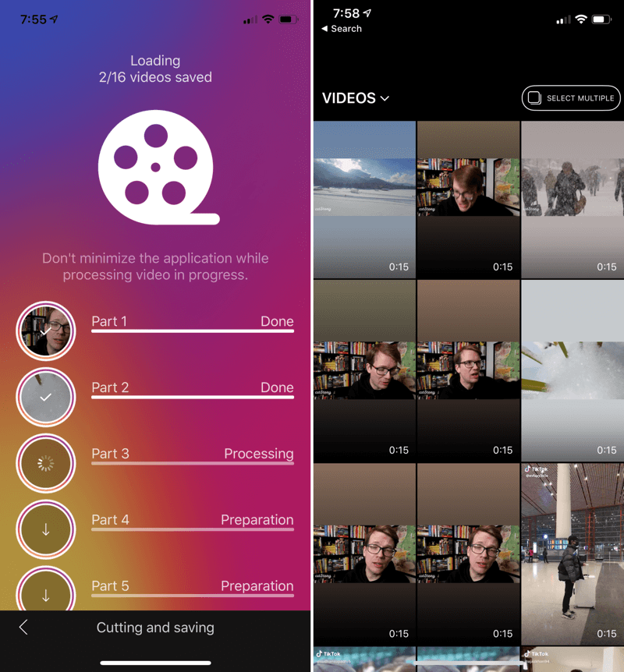
Task: Tap the film reel icon
Action: [x=155, y=168]
